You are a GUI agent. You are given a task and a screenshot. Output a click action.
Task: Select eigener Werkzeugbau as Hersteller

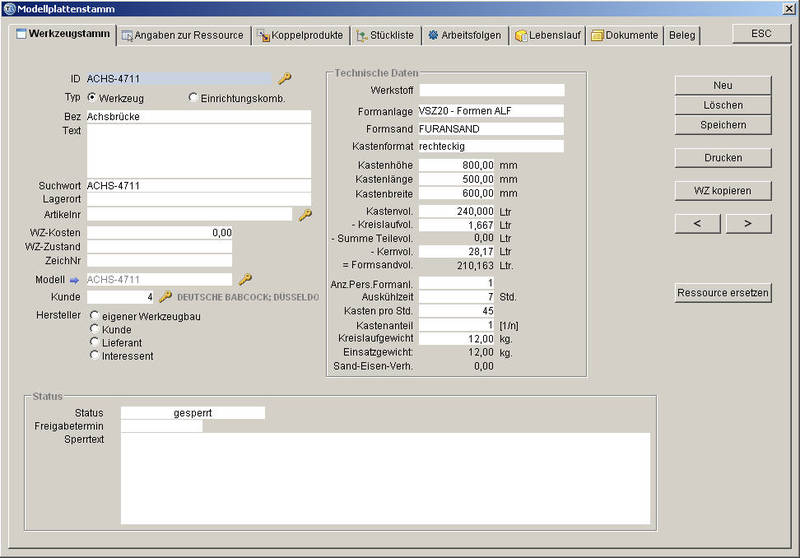coord(94,316)
